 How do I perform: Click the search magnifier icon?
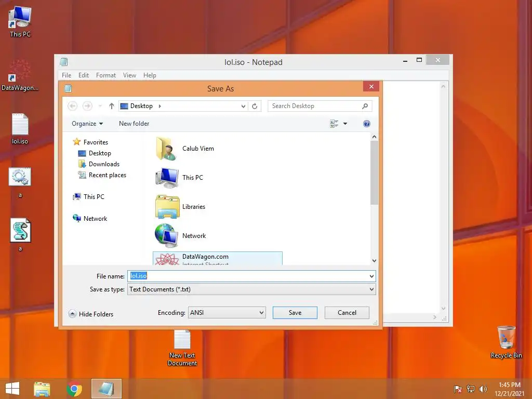pos(365,106)
